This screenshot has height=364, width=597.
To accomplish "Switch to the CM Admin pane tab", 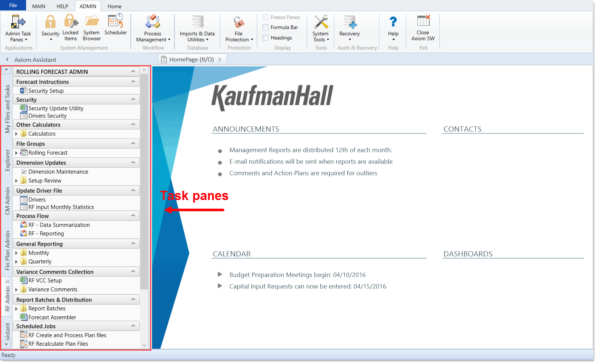I will pos(7,201).
